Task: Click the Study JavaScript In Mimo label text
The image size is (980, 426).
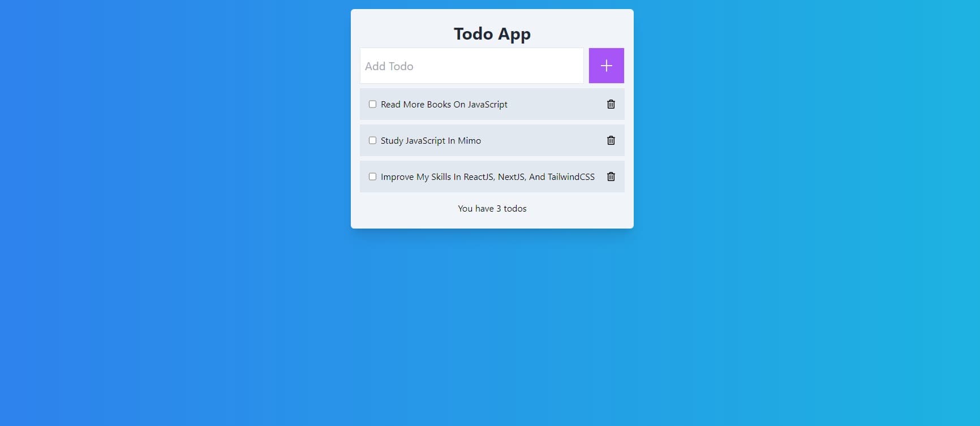Action: (x=431, y=141)
